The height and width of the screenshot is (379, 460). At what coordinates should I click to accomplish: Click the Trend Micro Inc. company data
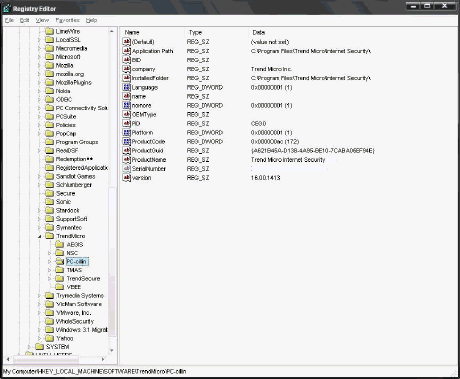tap(271, 69)
